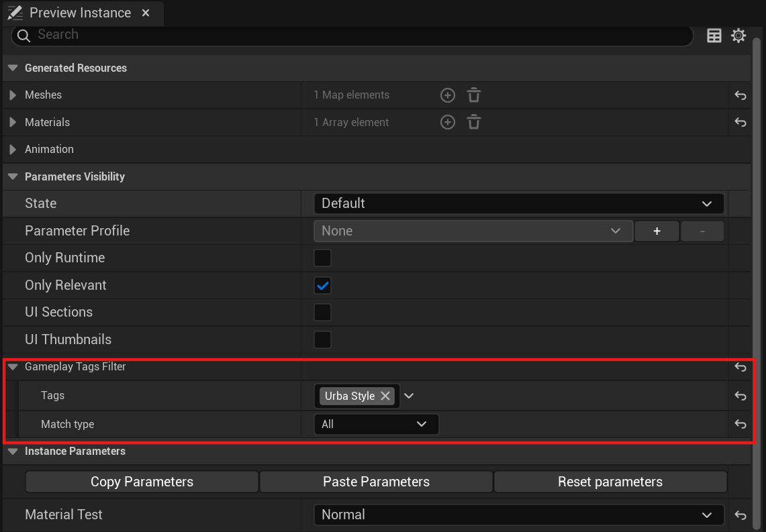This screenshot has height=532, width=766.
Task: Click the Tags label
Action: (53, 395)
